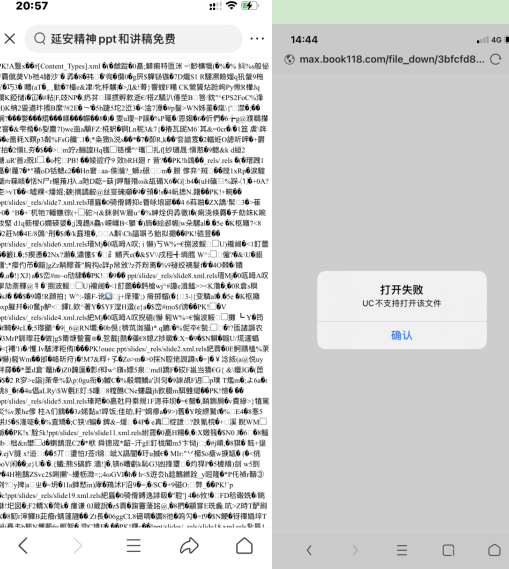This screenshot has height=569, width=509.
Task: Go to the left browser home
Action: (x=244, y=546)
